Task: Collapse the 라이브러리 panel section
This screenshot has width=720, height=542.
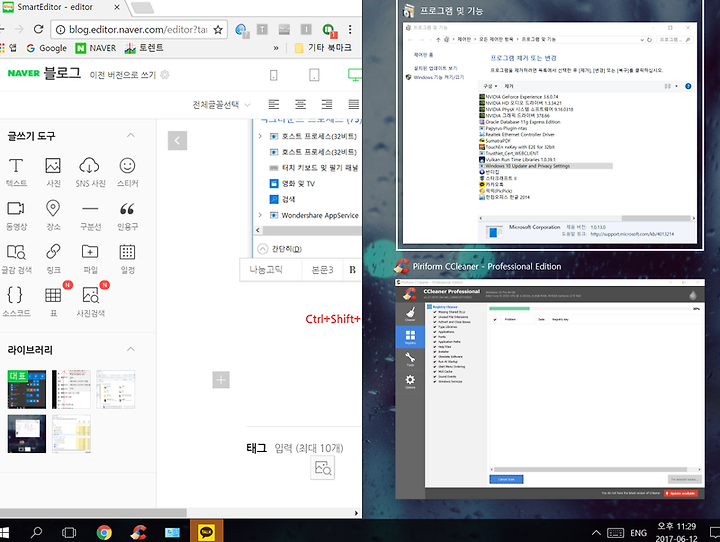Action: pos(131,350)
